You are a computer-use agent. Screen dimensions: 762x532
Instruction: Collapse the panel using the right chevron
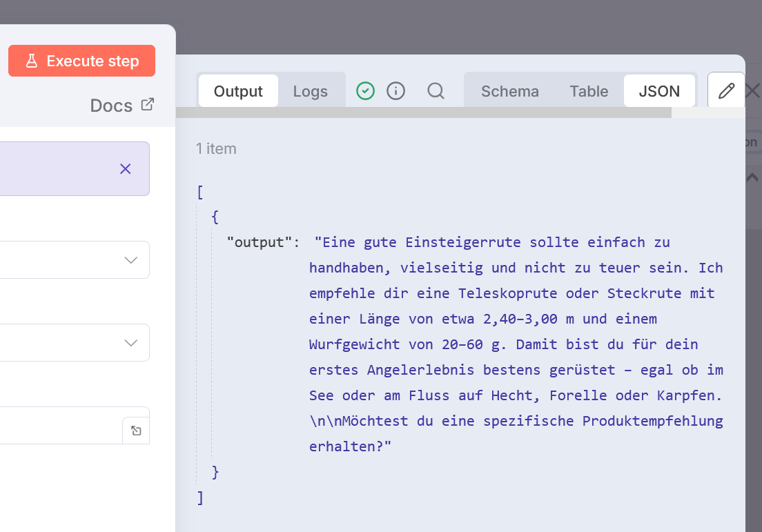click(x=752, y=177)
